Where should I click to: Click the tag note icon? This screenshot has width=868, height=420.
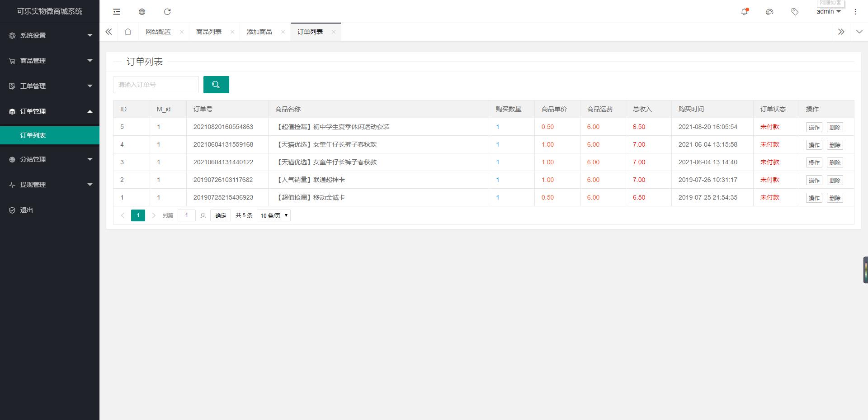pyautogui.click(x=795, y=12)
